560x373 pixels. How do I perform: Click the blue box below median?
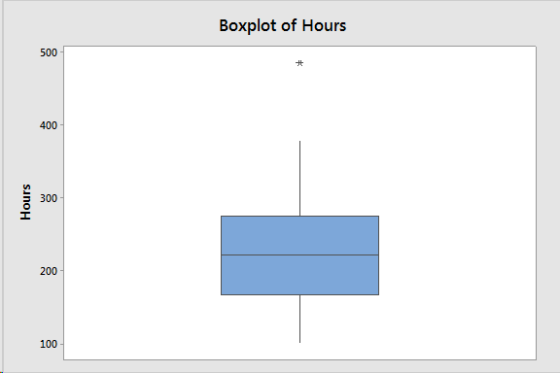(300, 275)
